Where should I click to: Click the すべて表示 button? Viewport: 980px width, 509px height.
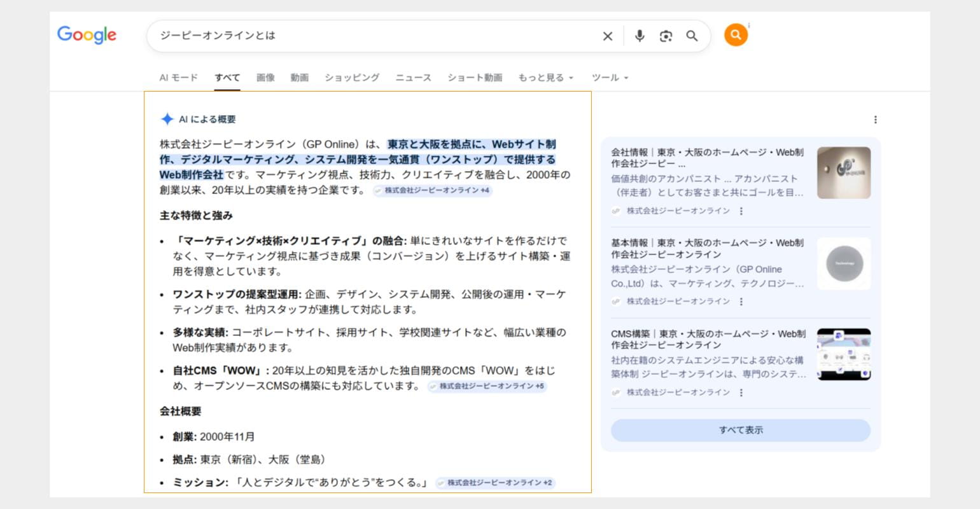(740, 430)
